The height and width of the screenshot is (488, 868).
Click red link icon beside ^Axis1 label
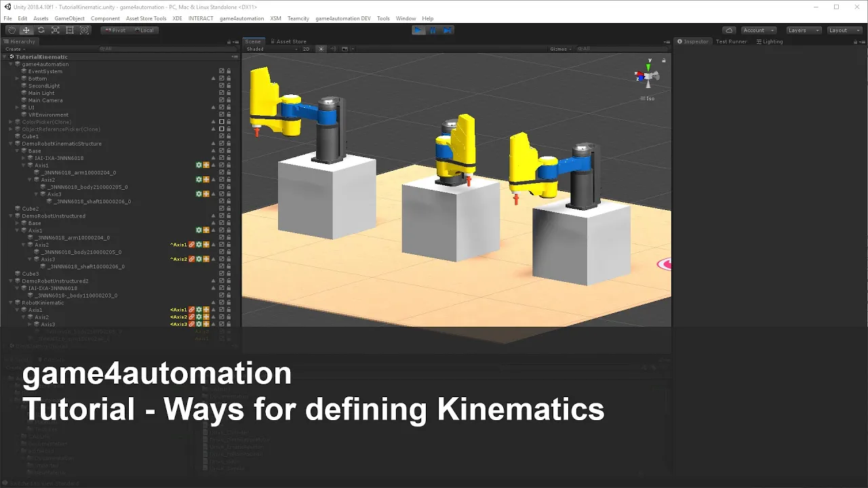[192, 245]
